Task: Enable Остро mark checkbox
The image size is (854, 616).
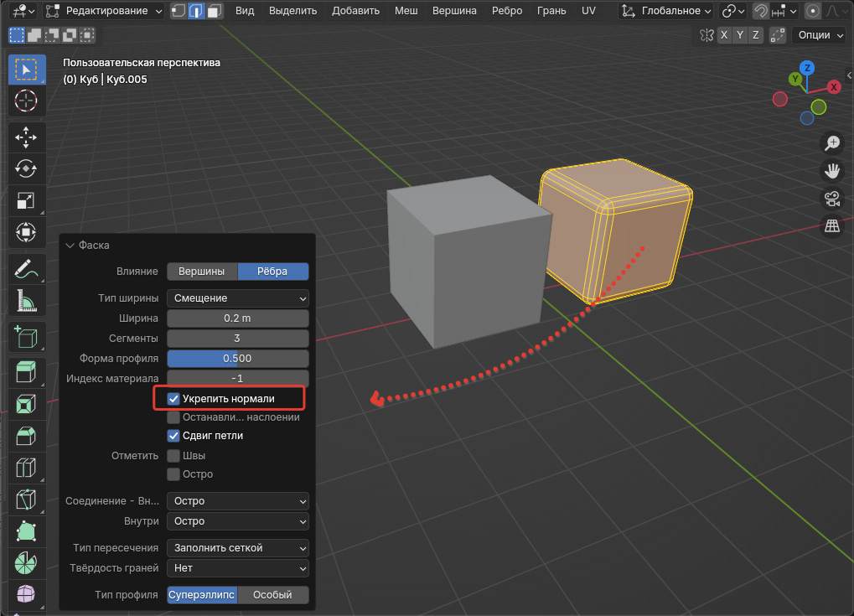Action: pyautogui.click(x=173, y=474)
